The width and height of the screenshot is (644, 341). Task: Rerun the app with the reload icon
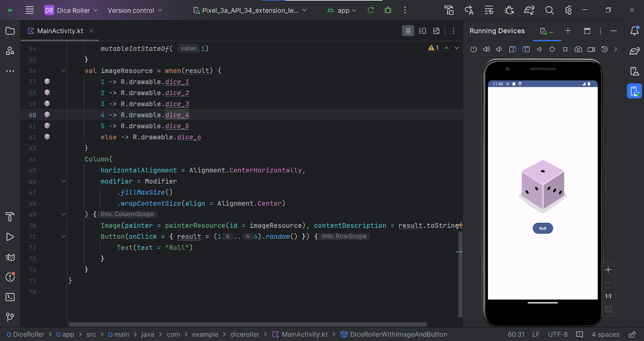pyautogui.click(x=371, y=10)
